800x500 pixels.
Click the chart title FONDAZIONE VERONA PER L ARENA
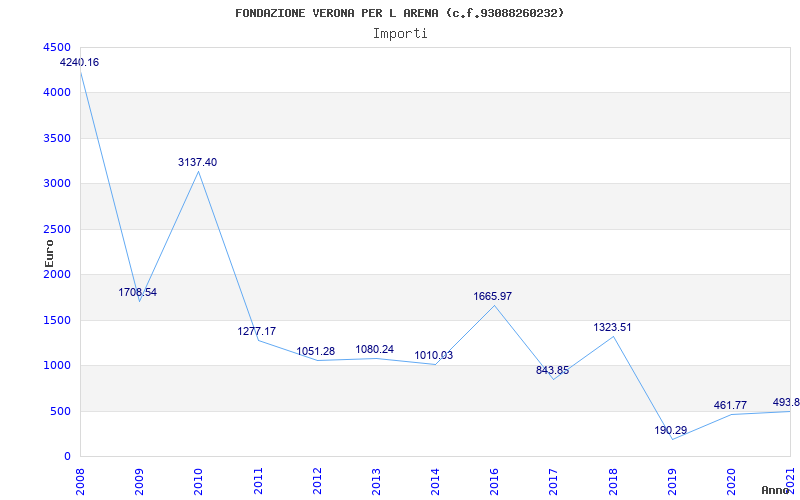(x=399, y=13)
